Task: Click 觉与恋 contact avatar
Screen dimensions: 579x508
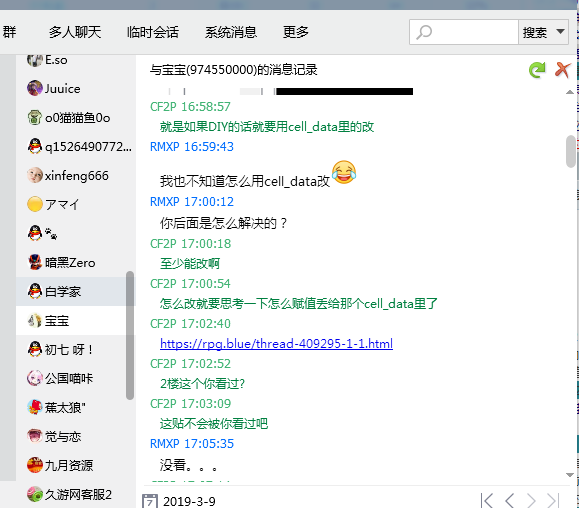Action: pyautogui.click(x=35, y=436)
